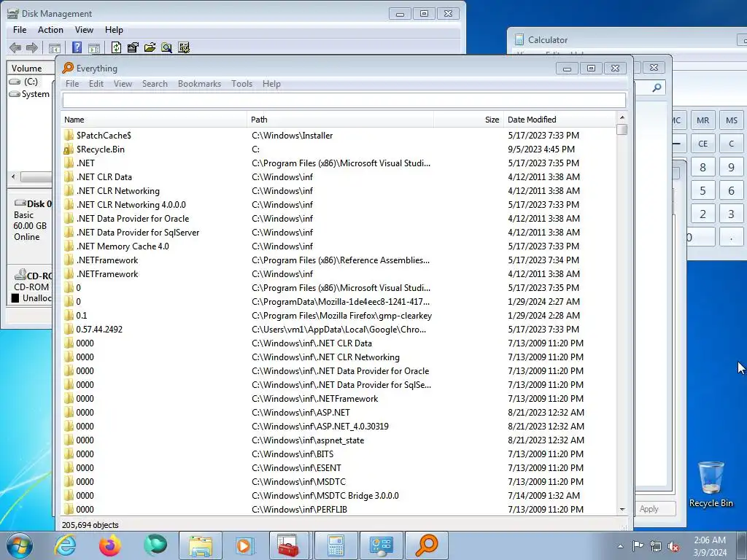Click the network icon in the system tray

click(656, 546)
